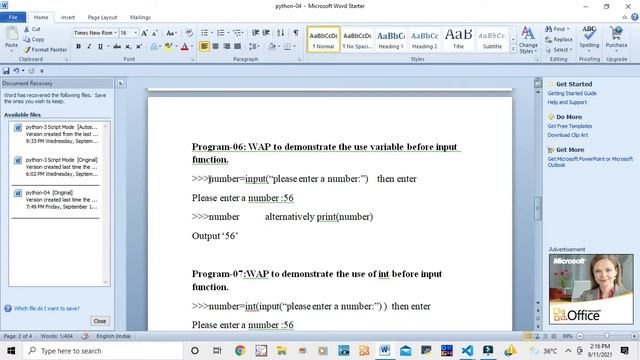Expand the Numbering list dropdown arrow
Image resolution: width=640 pixels, height=360 pixels.
228,33
